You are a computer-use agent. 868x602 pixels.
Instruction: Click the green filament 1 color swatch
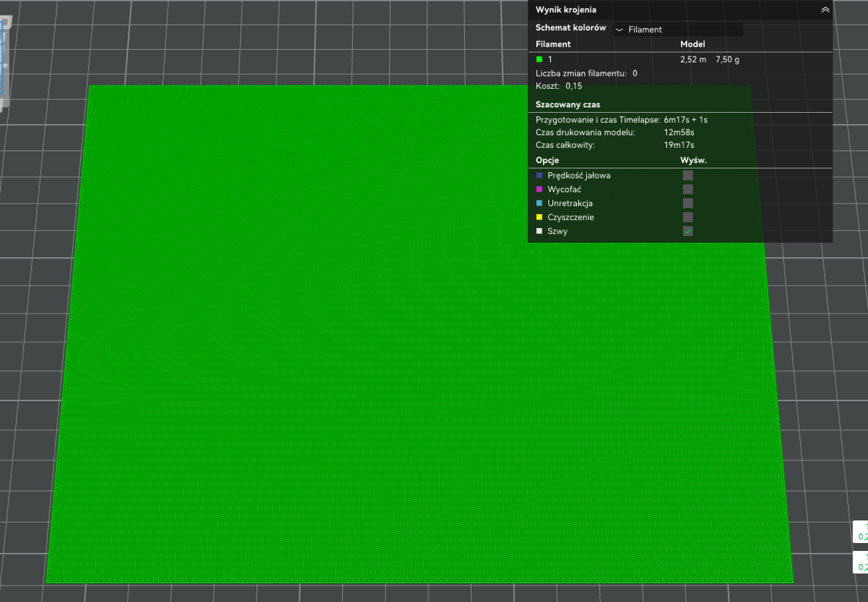click(539, 60)
